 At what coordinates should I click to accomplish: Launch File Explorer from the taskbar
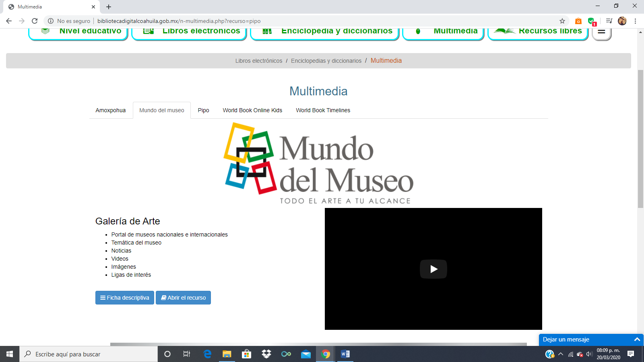coord(227,354)
